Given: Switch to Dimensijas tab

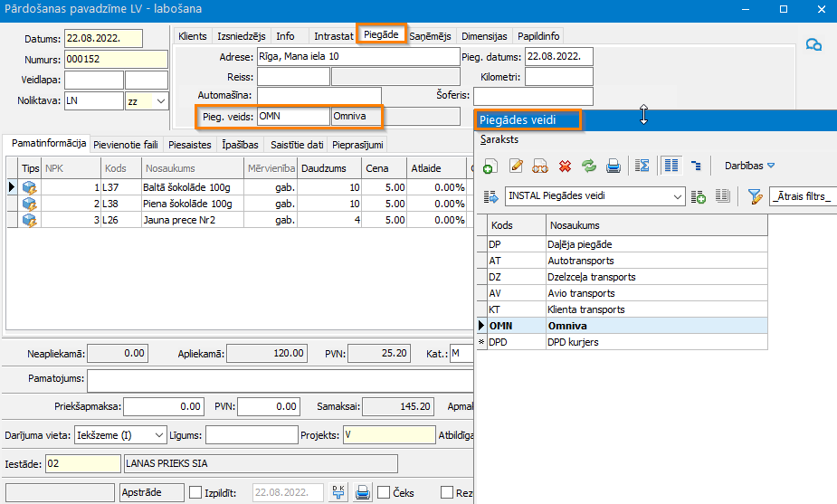Looking at the screenshot, I should (484, 36).
